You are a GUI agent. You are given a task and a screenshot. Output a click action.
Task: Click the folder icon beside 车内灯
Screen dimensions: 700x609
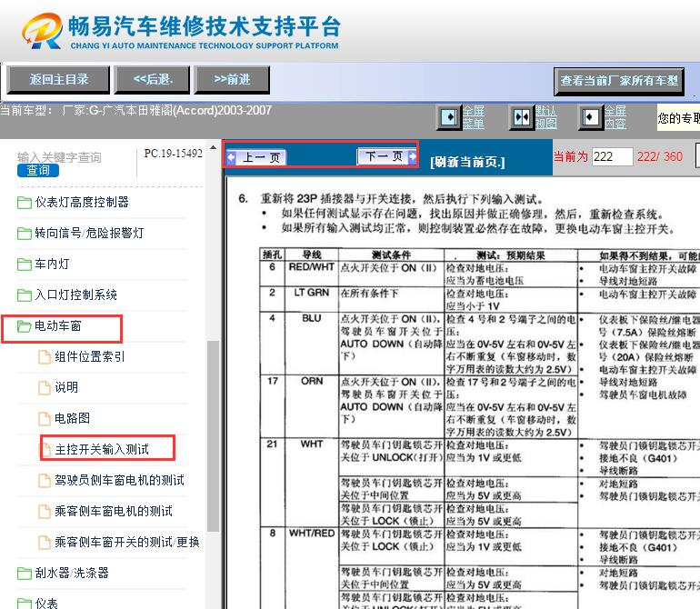point(25,265)
